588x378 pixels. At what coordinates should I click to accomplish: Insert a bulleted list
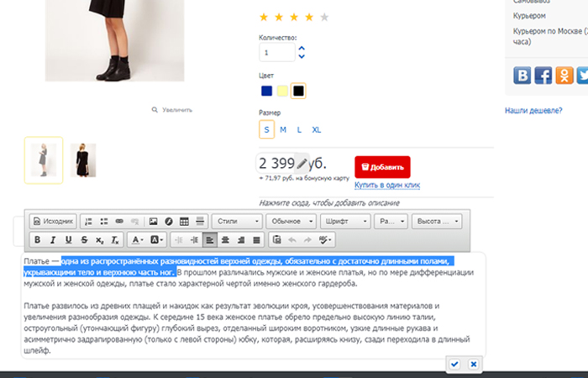pos(104,221)
